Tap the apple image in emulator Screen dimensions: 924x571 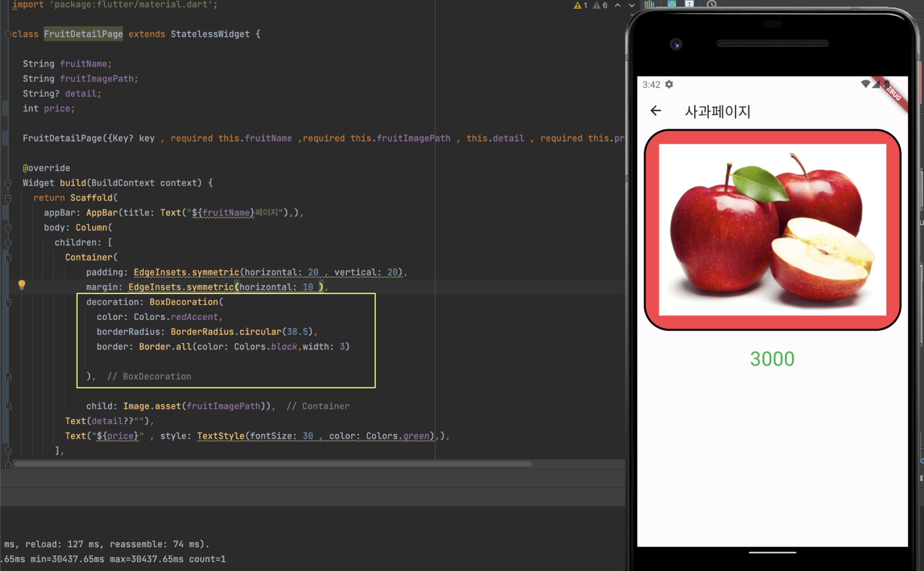[772, 229]
